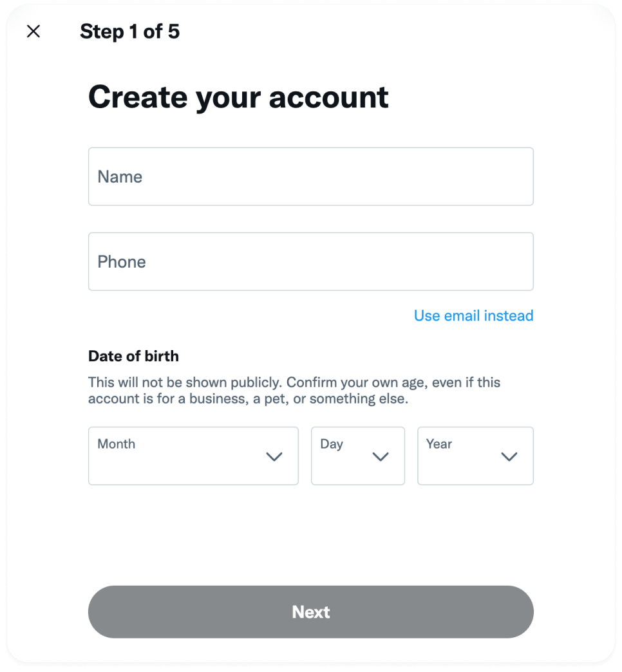Click the 'Phone' placeholder text
The width and height of the screenshot is (622, 672).
coord(122,262)
